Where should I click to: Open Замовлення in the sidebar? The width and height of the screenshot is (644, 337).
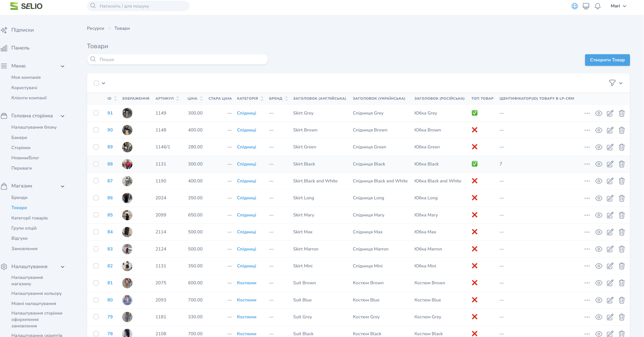click(x=24, y=249)
